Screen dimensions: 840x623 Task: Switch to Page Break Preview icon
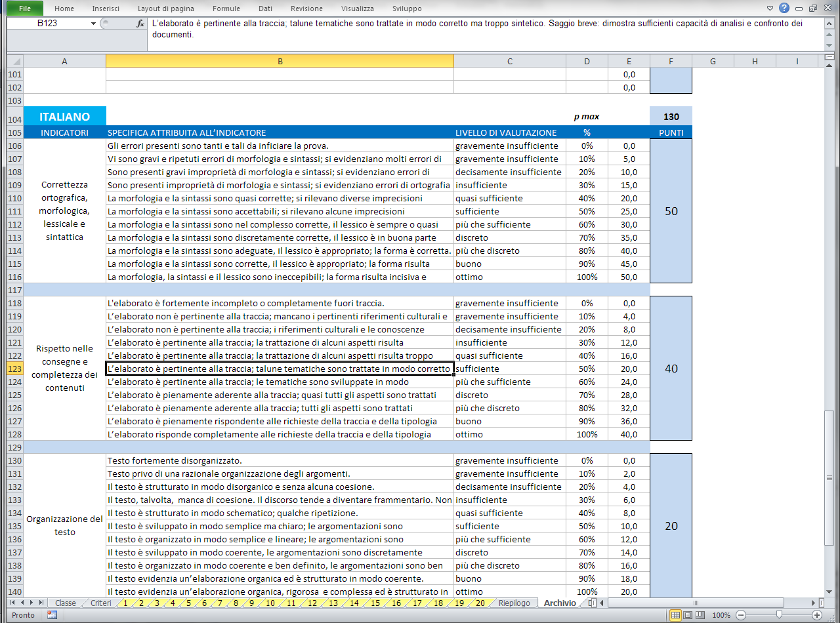coord(701,615)
